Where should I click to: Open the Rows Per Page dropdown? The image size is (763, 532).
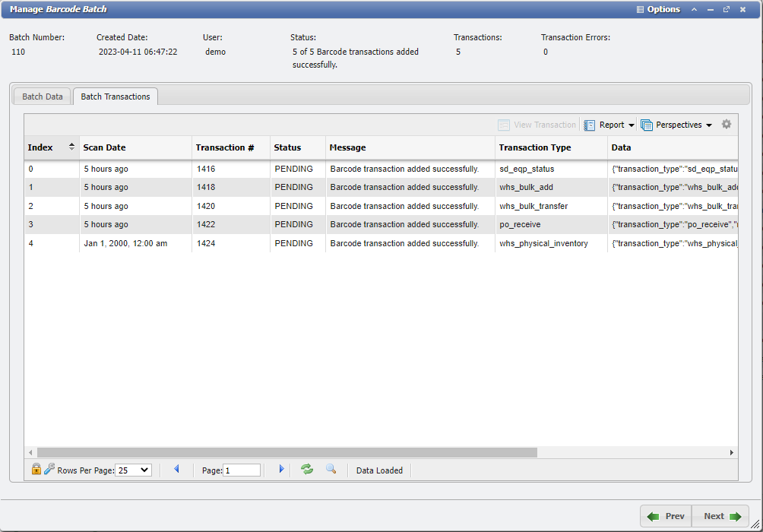tap(134, 469)
